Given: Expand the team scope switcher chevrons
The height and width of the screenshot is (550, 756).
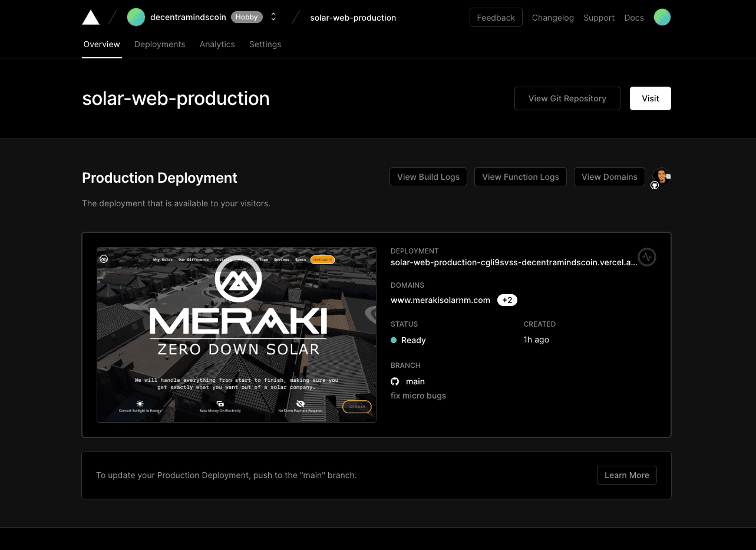Looking at the screenshot, I should 273,17.
